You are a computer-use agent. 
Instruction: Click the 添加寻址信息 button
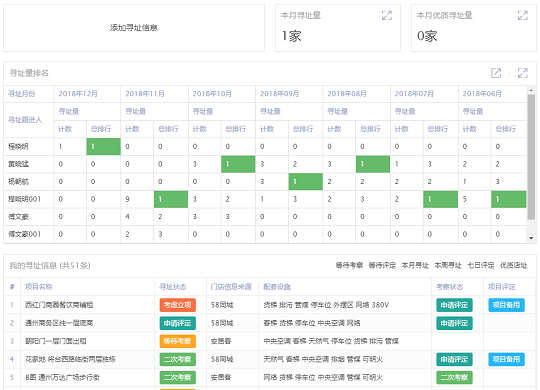(134, 28)
